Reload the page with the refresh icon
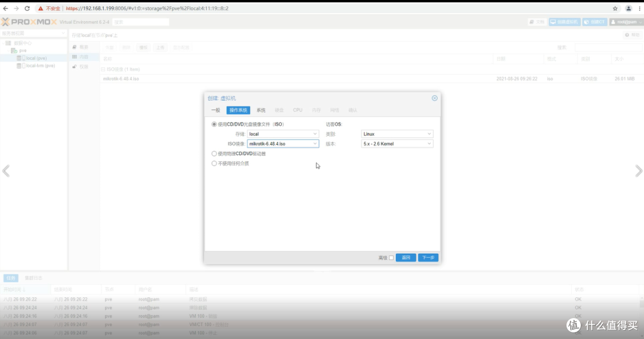 pos(27,8)
